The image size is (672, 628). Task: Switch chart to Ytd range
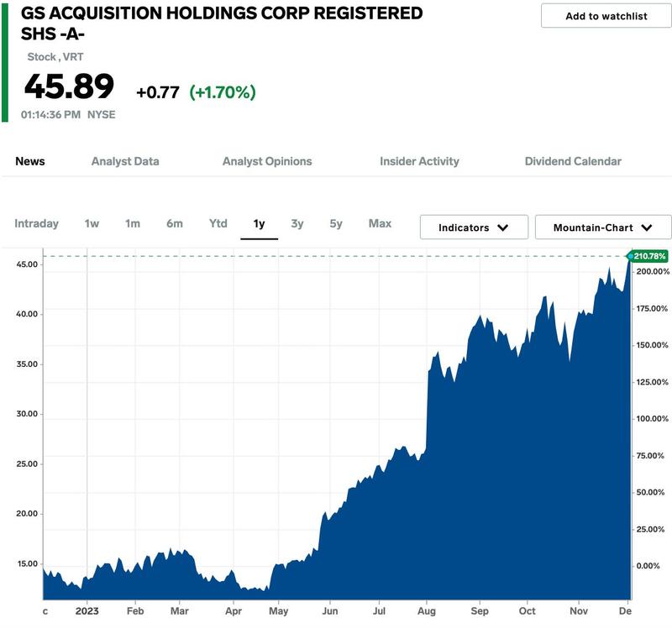click(x=218, y=223)
